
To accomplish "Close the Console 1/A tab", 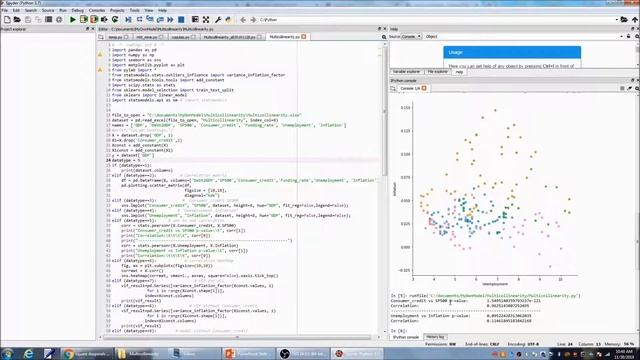I will 424,88.
